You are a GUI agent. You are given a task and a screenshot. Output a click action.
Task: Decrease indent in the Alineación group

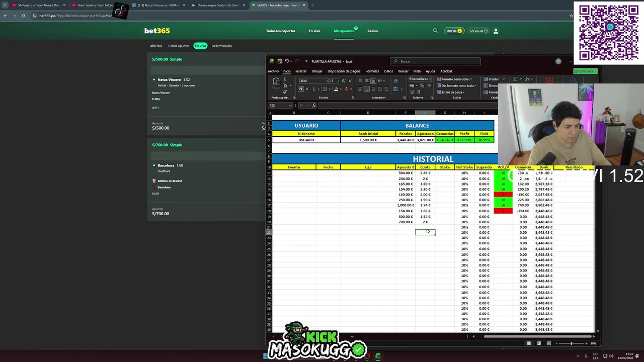(379, 88)
